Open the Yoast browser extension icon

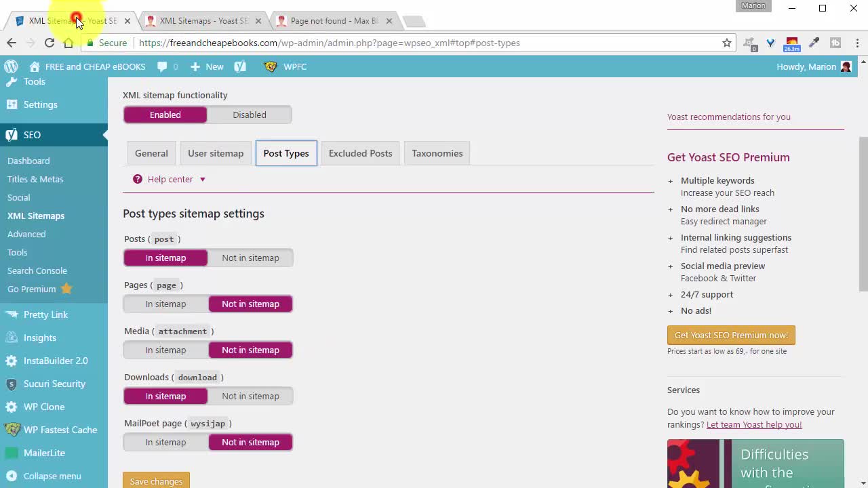(770, 43)
